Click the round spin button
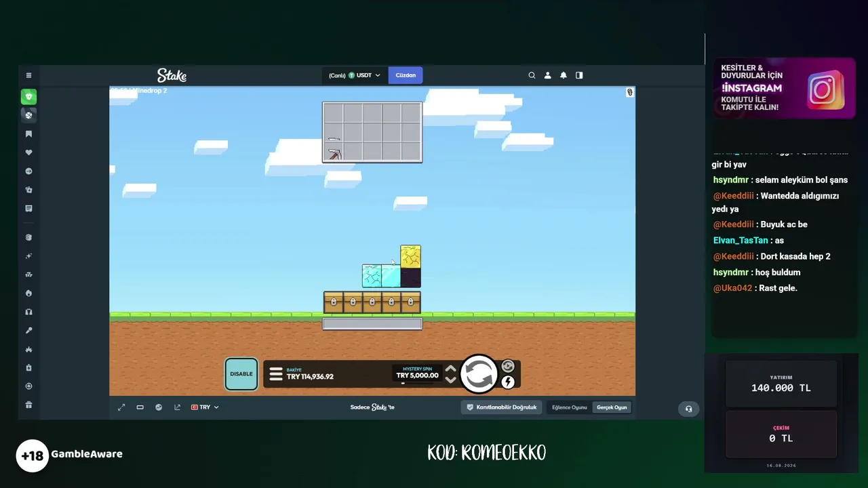The width and height of the screenshot is (868, 488). coord(479,374)
